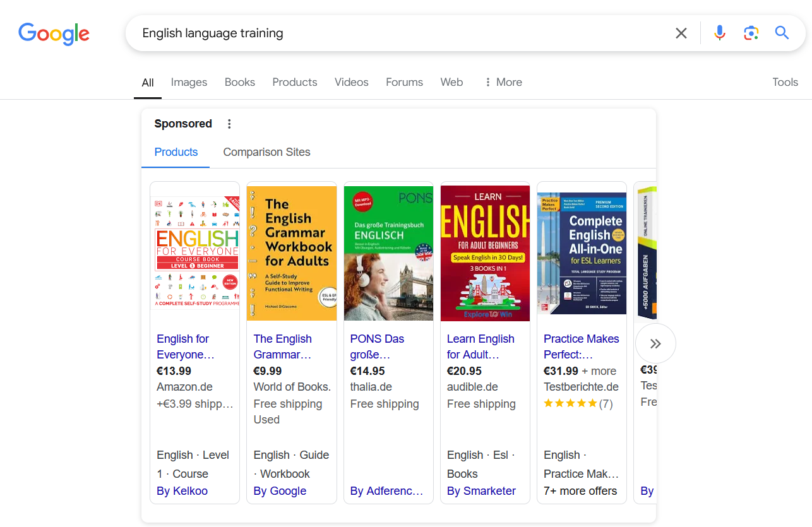Expand the More search filters menu
The image size is (812, 527).
point(503,82)
